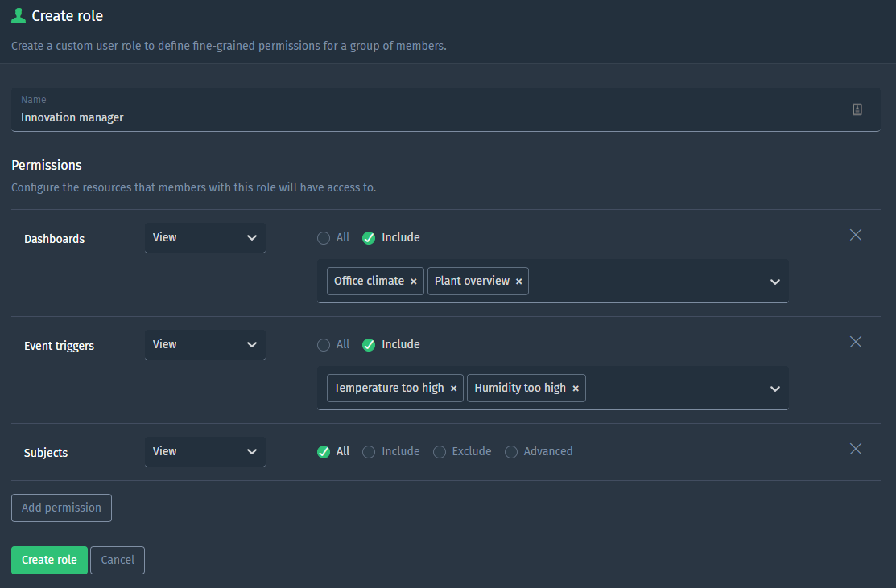Image resolution: width=896 pixels, height=588 pixels.
Task: Delete the Subjects permission row
Action: pos(855,449)
